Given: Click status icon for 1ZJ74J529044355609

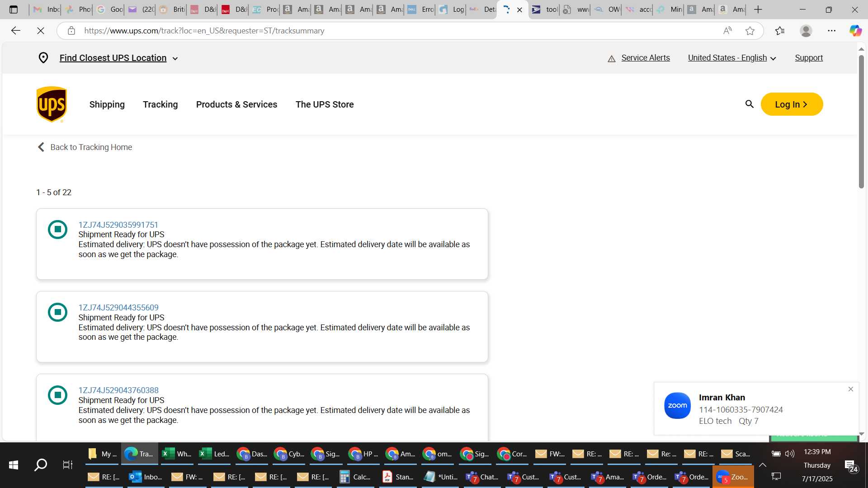Looking at the screenshot, I should pos(57,312).
